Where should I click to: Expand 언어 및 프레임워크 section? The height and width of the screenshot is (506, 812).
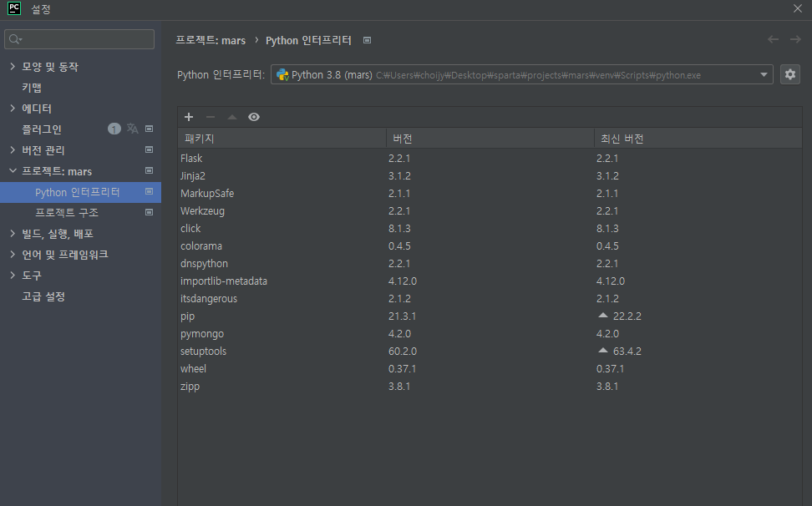pyautogui.click(x=13, y=255)
